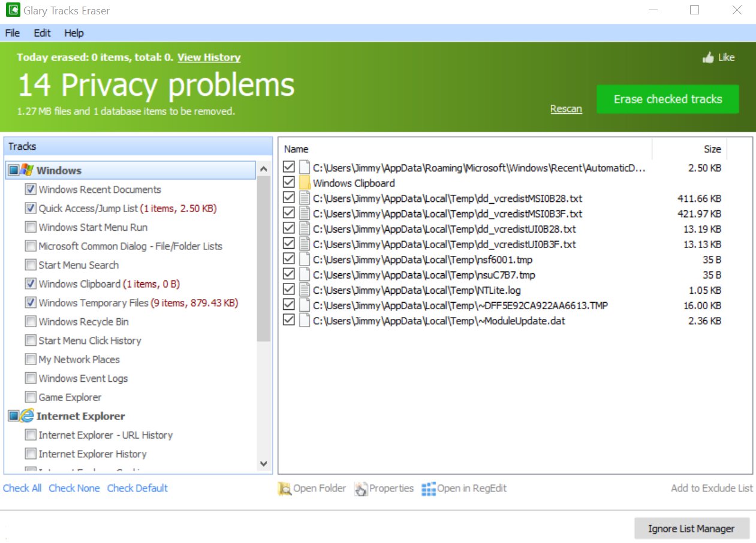Screen dimensions: 756x543
Task: Uncheck the nsuC7B7.tmp file row
Action: pos(289,275)
